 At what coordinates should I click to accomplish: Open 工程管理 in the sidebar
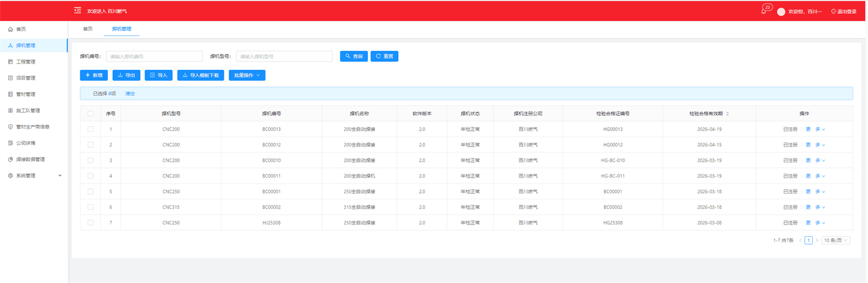(x=34, y=62)
